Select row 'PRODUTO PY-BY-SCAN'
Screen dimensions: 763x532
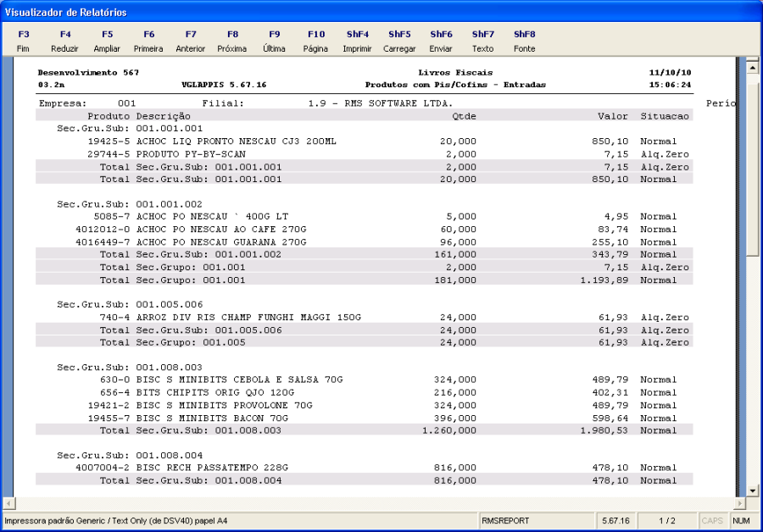(364, 154)
